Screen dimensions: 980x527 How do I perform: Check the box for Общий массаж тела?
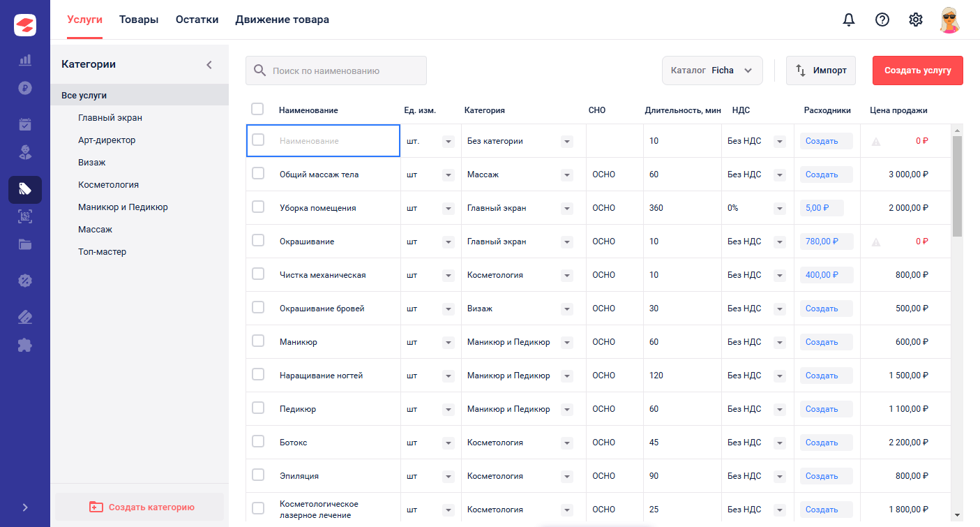click(x=258, y=173)
